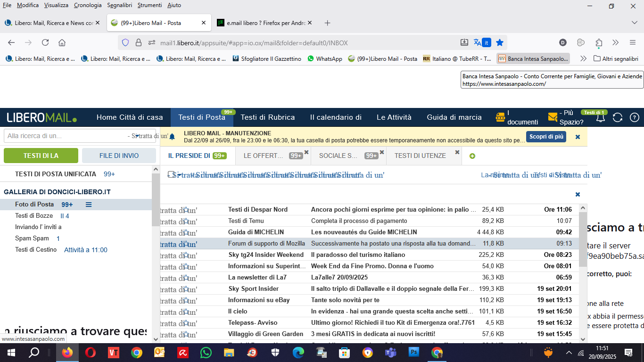Open the Altri segnalibri bookmarks folder
This screenshot has width=644, height=362.
coord(616,59)
